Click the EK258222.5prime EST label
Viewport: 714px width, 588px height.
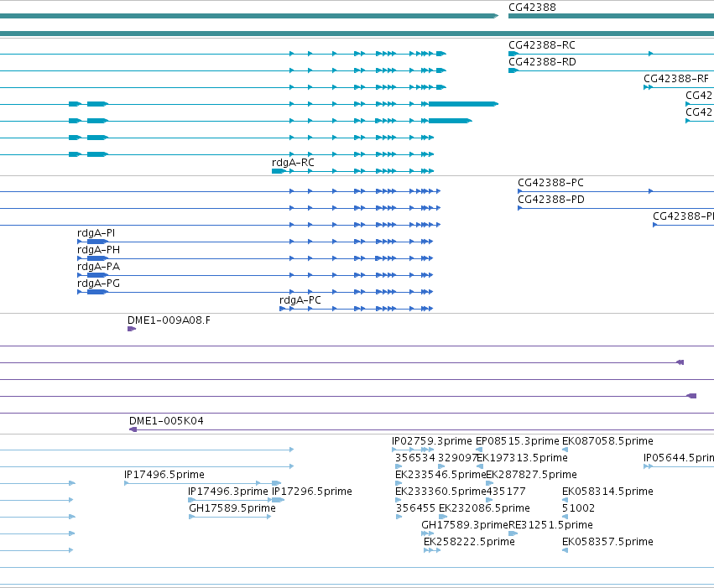(469, 542)
